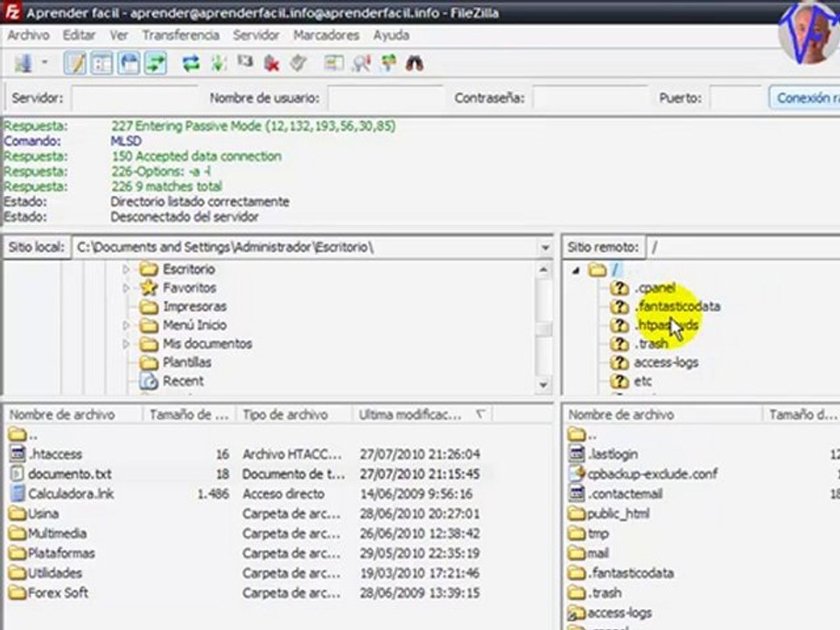Sort remote files by Nombre de archivo
The height and width of the screenshot is (630, 840).
[663, 415]
